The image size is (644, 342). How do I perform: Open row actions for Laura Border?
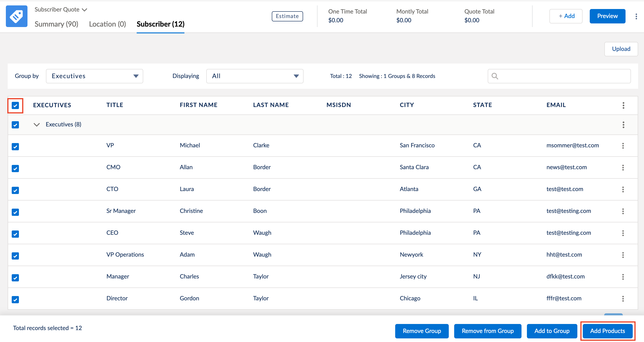623,189
